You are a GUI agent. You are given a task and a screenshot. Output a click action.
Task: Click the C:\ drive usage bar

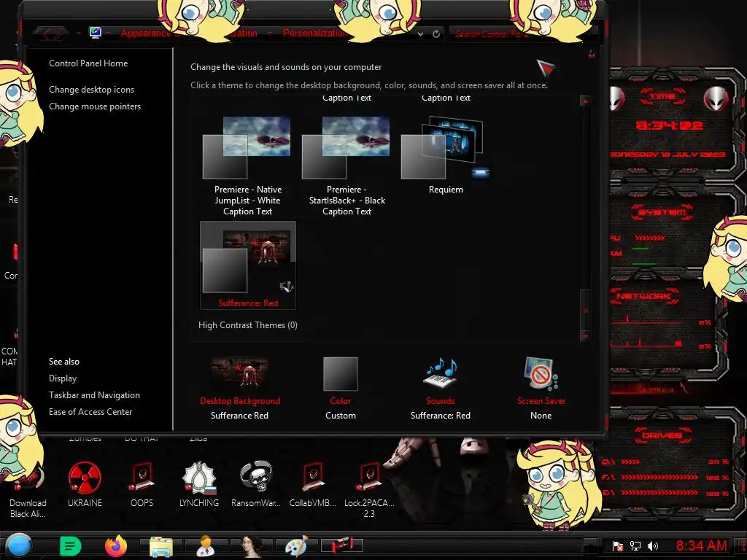tap(630, 462)
